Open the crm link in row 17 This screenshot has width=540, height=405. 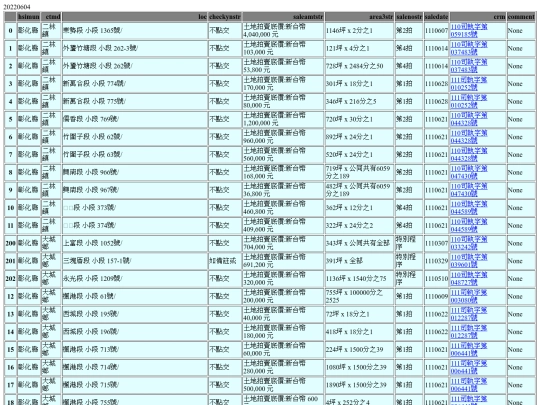(469, 385)
